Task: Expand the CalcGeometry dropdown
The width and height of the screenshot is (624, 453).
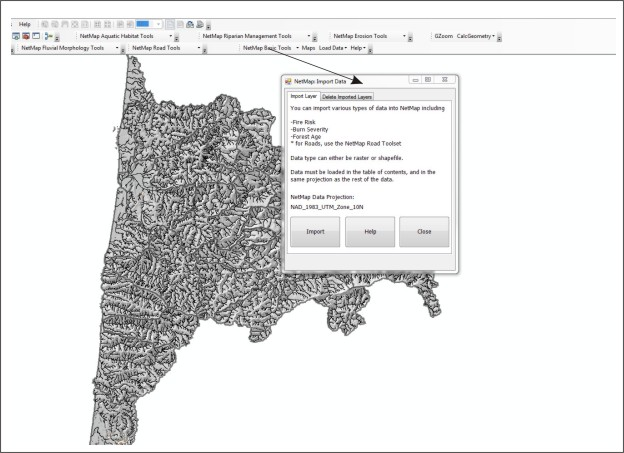Action: point(476,36)
